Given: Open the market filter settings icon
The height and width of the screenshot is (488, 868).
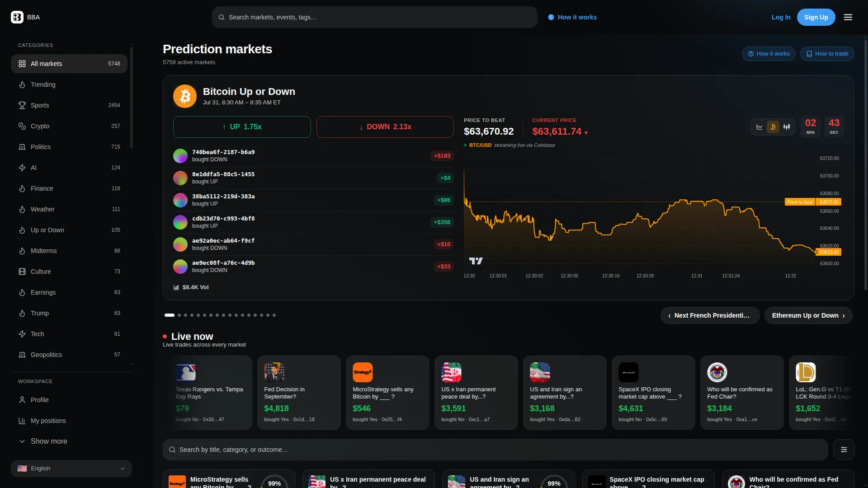Looking at the screenshot, I should [844, 450].
